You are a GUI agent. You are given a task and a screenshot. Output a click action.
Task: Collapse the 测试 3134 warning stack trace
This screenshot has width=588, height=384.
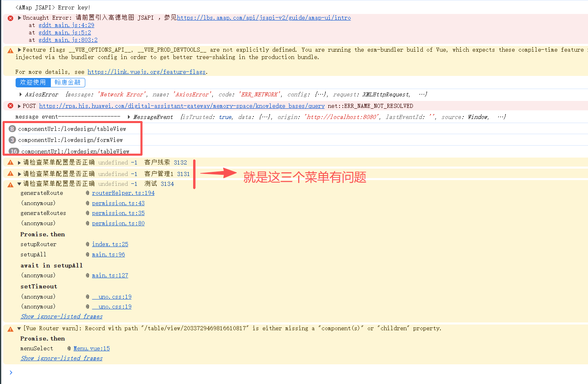tap(19, 184)
